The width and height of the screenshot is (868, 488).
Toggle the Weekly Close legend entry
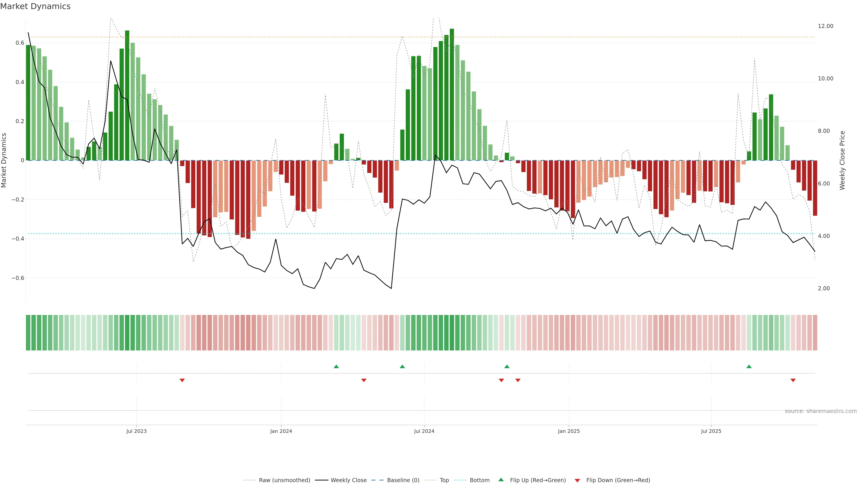pos(348,480)
